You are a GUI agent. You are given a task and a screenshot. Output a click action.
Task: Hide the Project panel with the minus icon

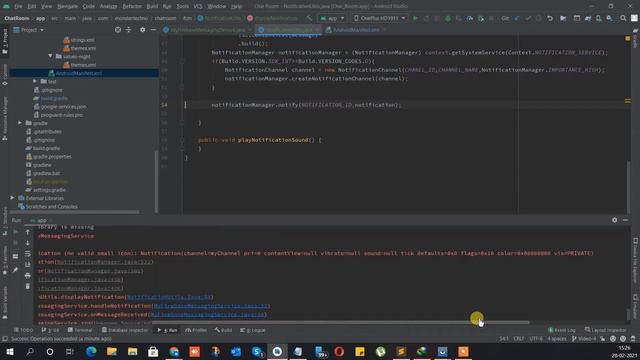coord(153,30)
